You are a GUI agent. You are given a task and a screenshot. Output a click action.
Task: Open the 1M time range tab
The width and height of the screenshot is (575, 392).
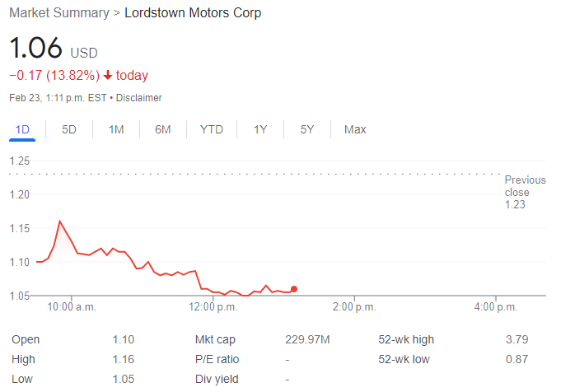tap(116, 129)
